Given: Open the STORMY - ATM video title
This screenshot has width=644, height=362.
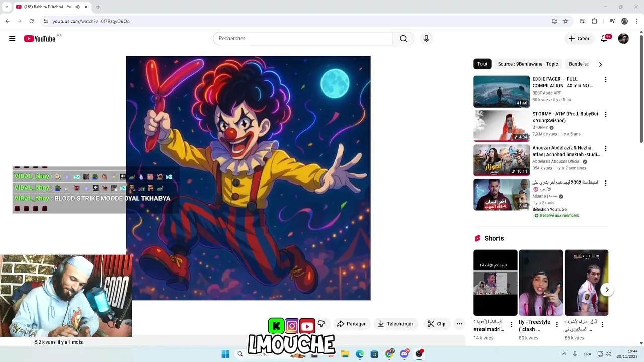Looking at the screenshot, I should click(x=565, y=117).
